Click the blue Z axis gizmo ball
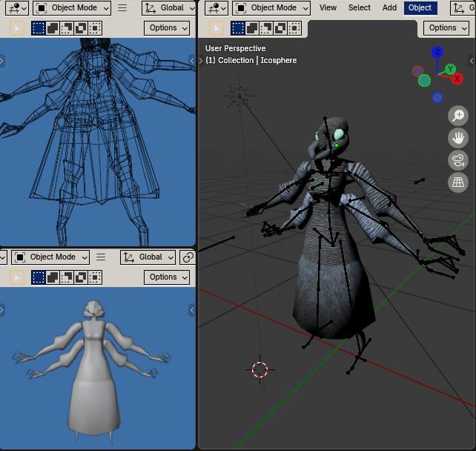Image resolution: width=476 pixels, height=451 pixels. coord(437,53)
